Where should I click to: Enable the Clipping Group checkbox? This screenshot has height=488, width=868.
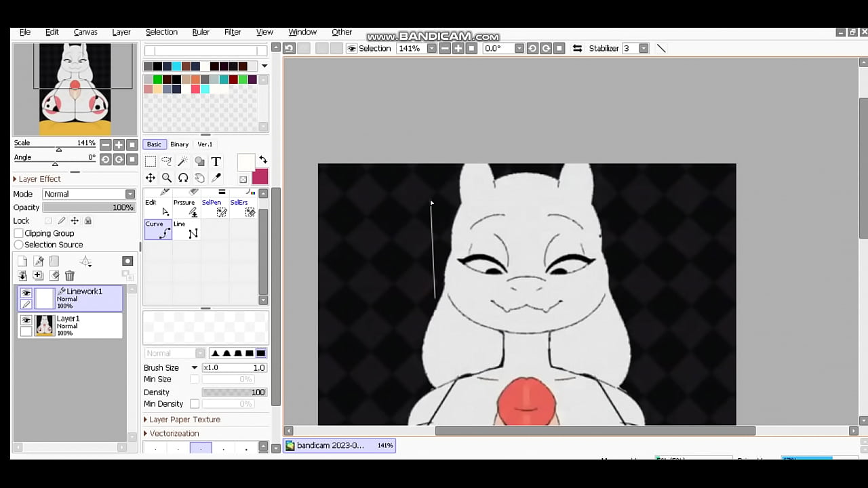pos(19,233)
